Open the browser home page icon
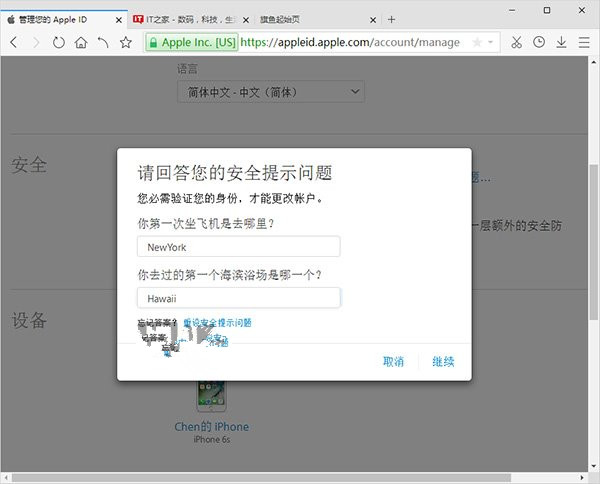600x484 pixels. click(x=81, y=42)
